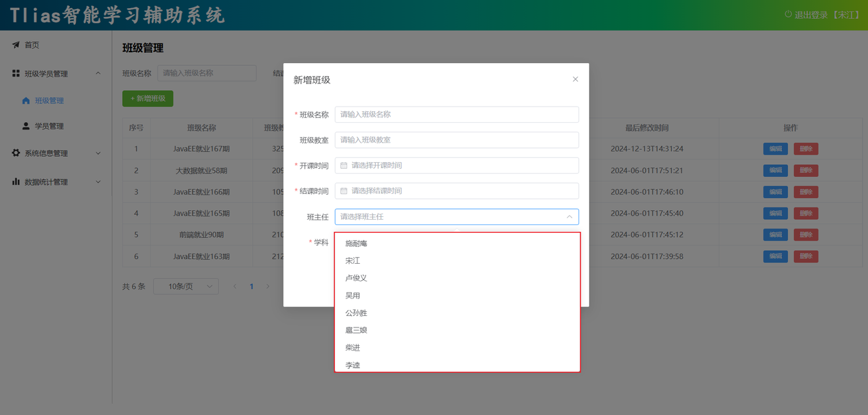Open the 10条/页 page size dropdown
The width and height of the screenshot is (868, 415).
click(x=186, y=286)
